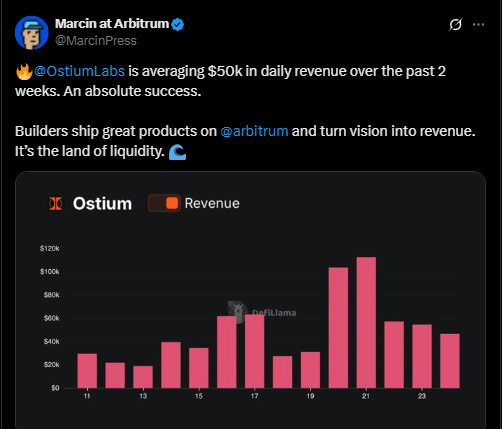Click the x-axis date label 11

click(x=87, y=396)
